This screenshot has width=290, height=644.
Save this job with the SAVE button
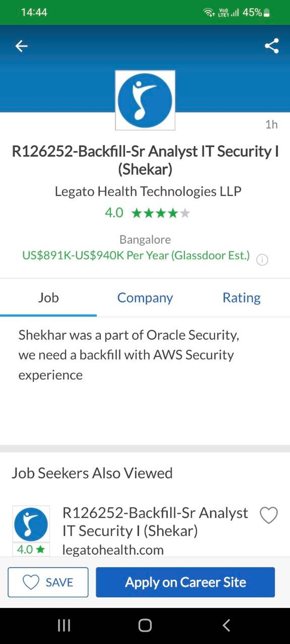tap(48, 582)
